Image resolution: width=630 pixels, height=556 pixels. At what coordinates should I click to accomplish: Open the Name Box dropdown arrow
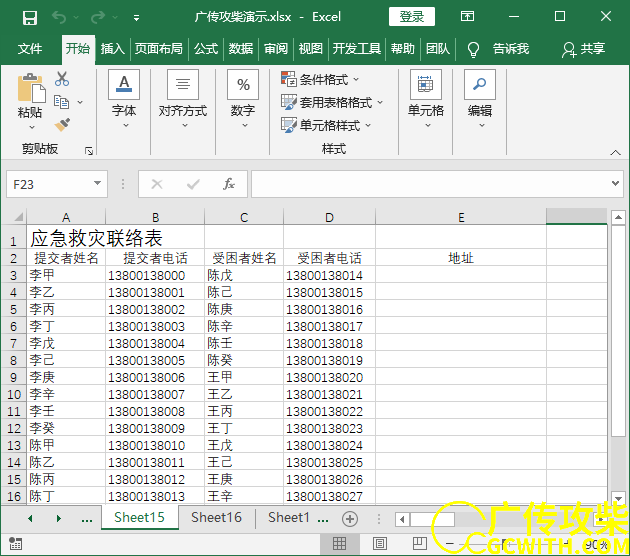tap(97, 183)
